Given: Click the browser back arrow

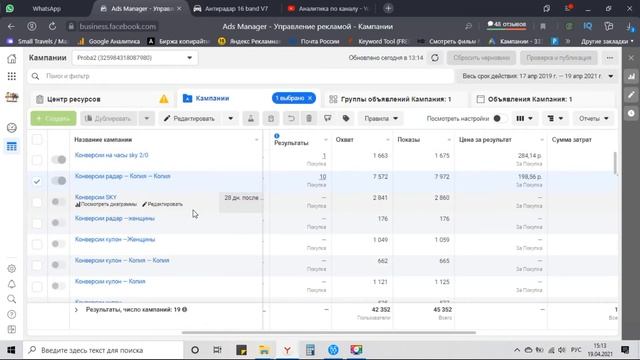Looking at the screenshot, I should coord(11,27).
